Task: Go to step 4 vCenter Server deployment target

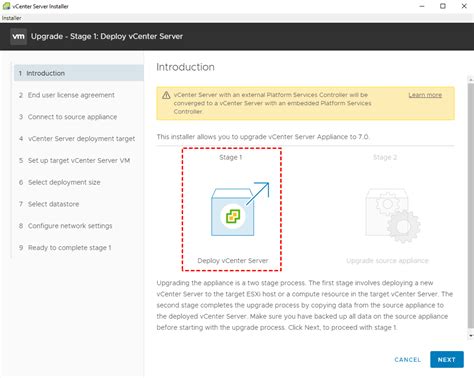Action: [77, 139]
